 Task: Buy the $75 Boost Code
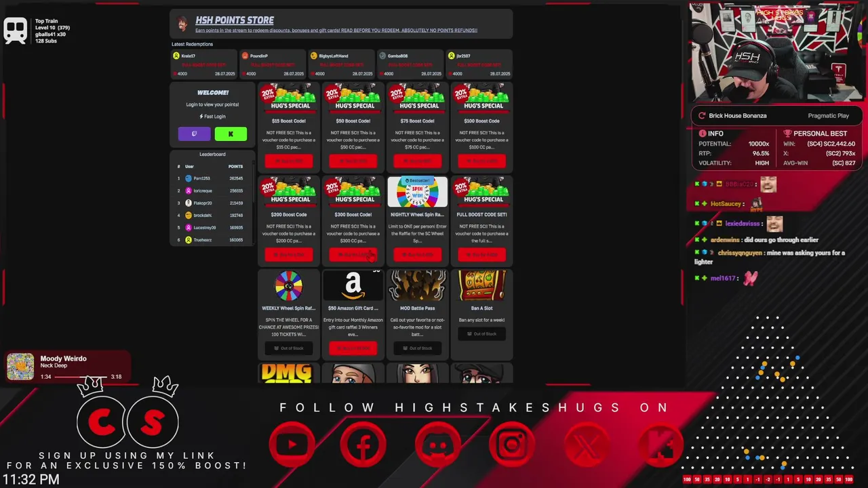(x=418, y=161)
